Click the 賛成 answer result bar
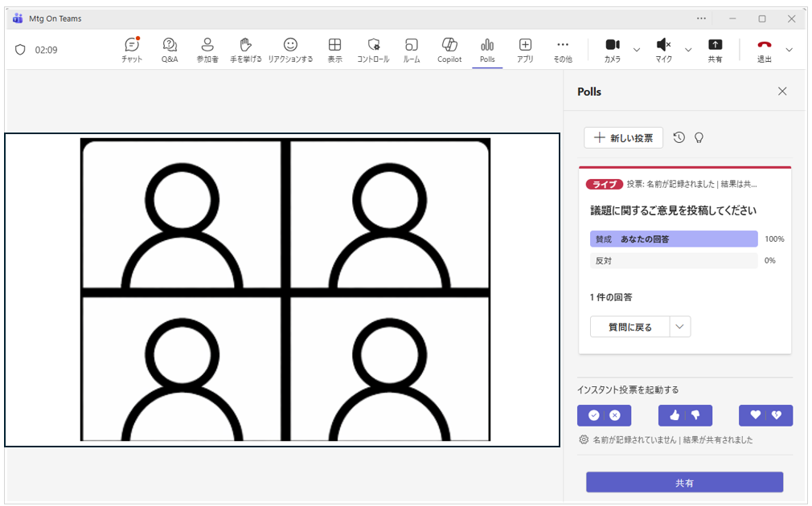Screen dimensions: 812x506 (674, 239)
